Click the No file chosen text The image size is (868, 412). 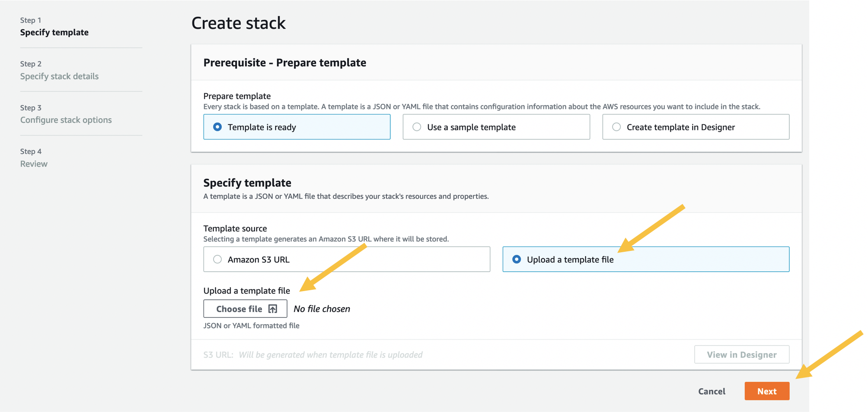pyautogui.click(x=322, y=309)
